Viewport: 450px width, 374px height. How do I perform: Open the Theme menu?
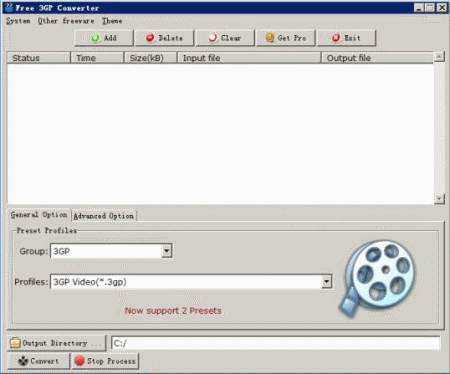[112, 21]
